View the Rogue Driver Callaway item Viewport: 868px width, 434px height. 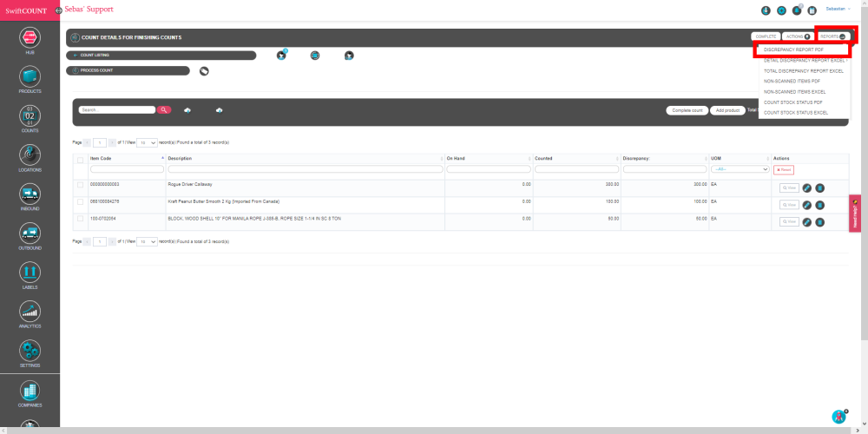[789, 188]
